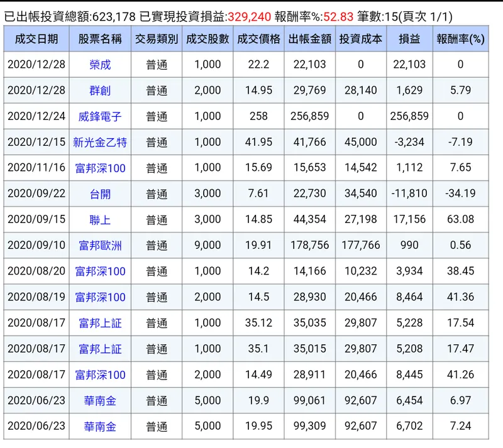Click the 38.45 return rate cell

(x=460, y=271)
